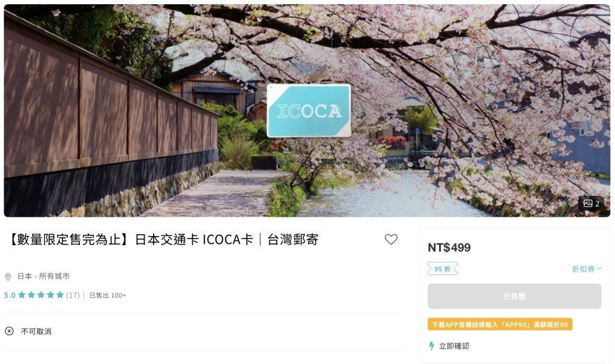Click the location pin icon
Image resolution: width=615 pixels, height=364 pixels.
click(8, 277)
